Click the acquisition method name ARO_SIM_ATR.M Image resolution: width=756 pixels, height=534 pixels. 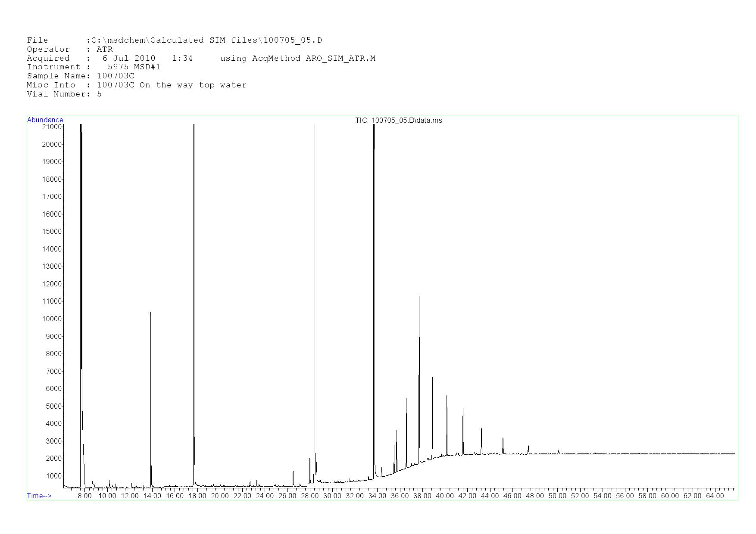click(x=340, y=59)
